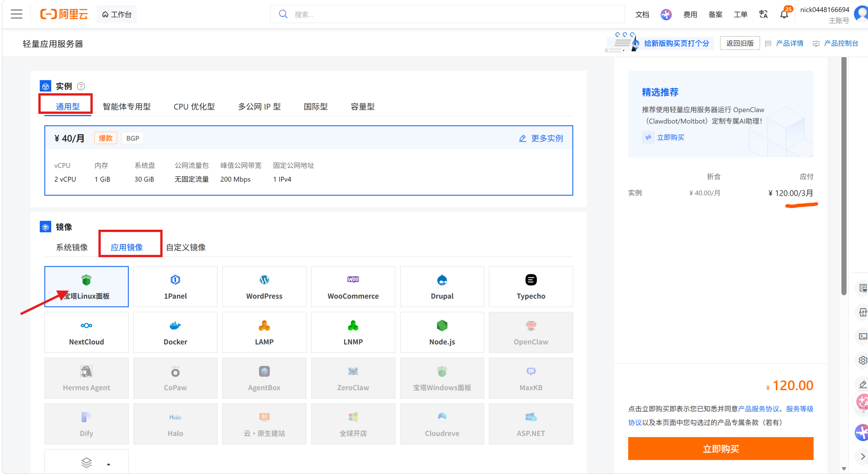
Task: Select the ZeroClaw image card
Action: tap(353, 378)
